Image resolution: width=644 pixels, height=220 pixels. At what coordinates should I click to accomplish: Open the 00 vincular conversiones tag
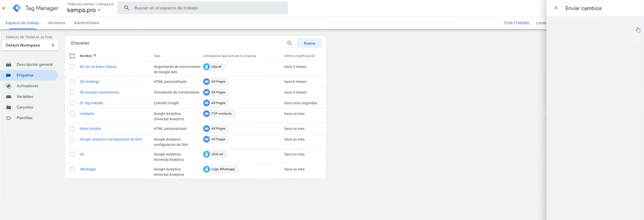(99, 92)
